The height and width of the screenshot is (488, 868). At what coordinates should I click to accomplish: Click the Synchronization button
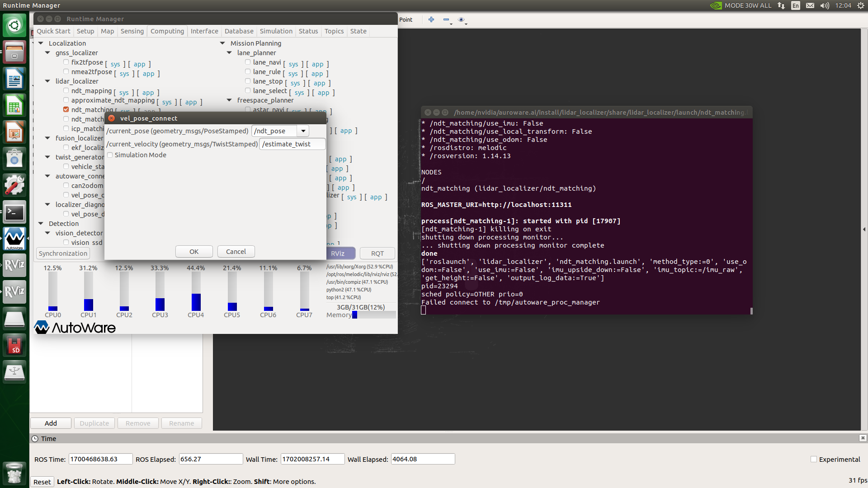pyautogui.click(x=63, y=253)
